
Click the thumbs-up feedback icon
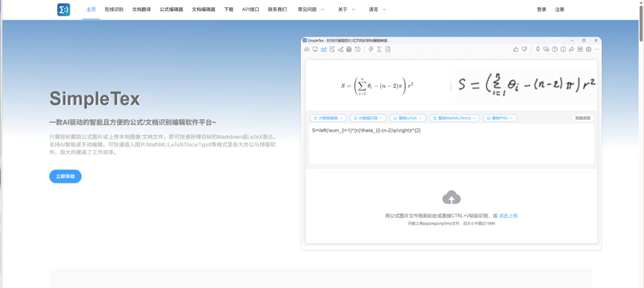point(516,49)
